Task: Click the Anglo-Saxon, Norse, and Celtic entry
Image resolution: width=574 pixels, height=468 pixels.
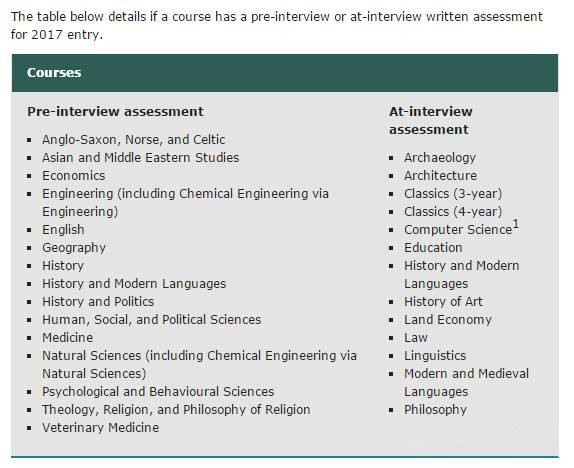Action: point(134,140)
